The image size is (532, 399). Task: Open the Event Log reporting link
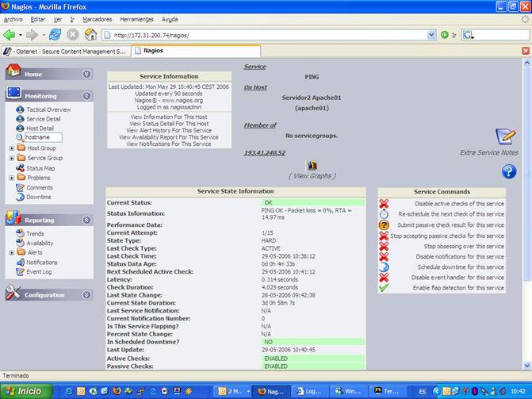(39, 271)
